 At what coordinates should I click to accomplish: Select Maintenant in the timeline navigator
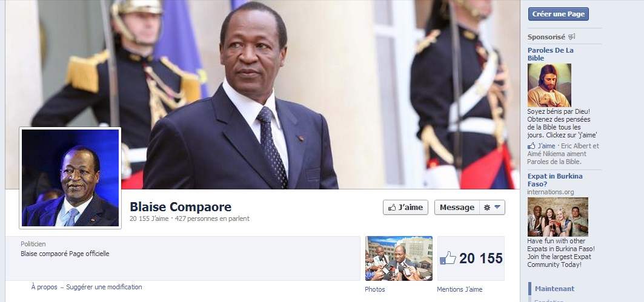click(x=554, y=289)
